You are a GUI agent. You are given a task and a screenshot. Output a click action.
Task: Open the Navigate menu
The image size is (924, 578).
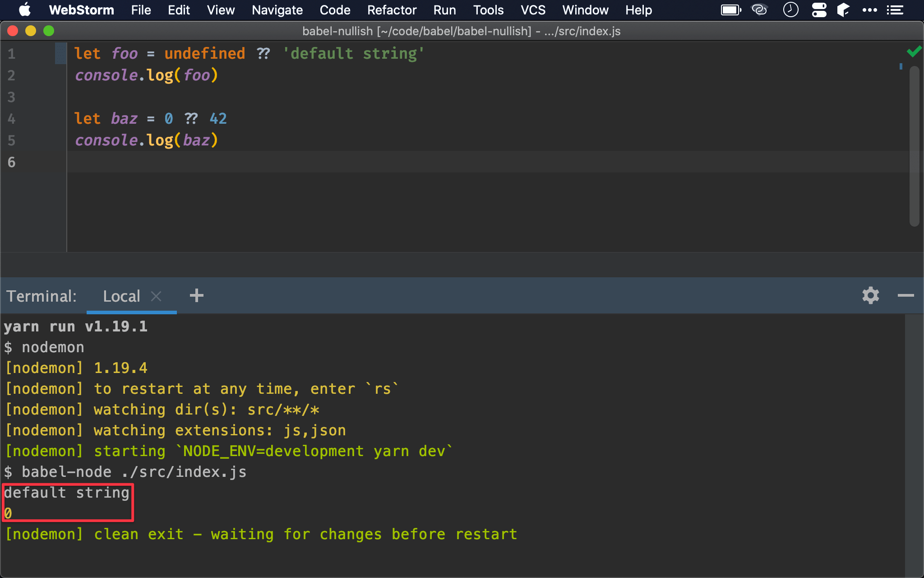point(277,10)
